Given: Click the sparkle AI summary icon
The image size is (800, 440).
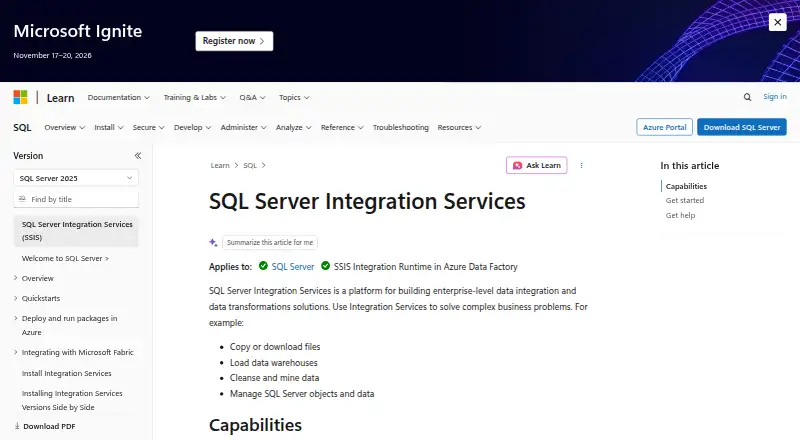Looking at the screenshot, I should [x=213, y=242].
